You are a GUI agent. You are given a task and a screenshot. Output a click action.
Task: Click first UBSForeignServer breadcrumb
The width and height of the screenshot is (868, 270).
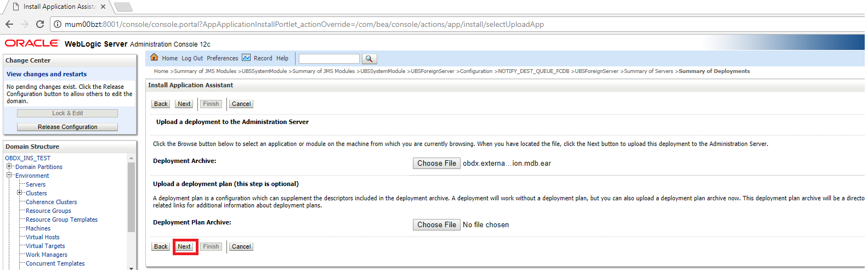[x=433, y=71]
